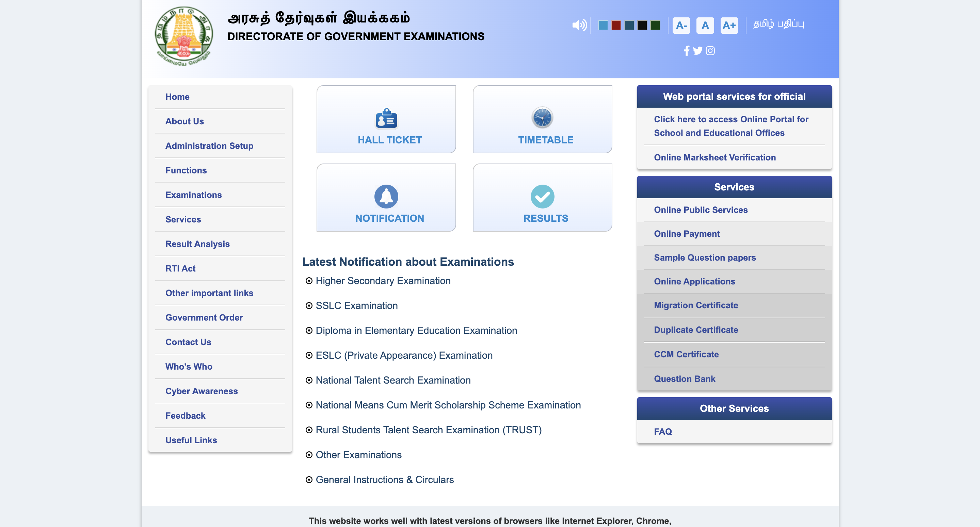Screen dimensions: 980x527
Task: Open the Instagram icon
Action: (x=710, y=51)
